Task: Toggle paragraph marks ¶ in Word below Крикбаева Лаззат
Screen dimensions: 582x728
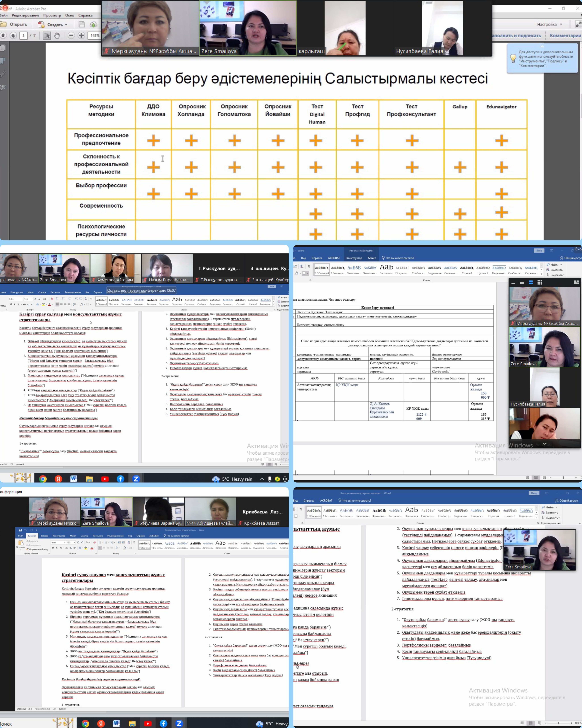Action: point(134,543)
